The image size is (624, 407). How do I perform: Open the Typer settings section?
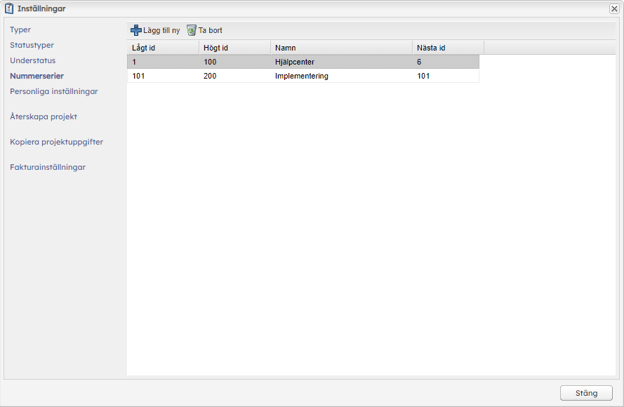pyautogui.click(x=20, y=30)
